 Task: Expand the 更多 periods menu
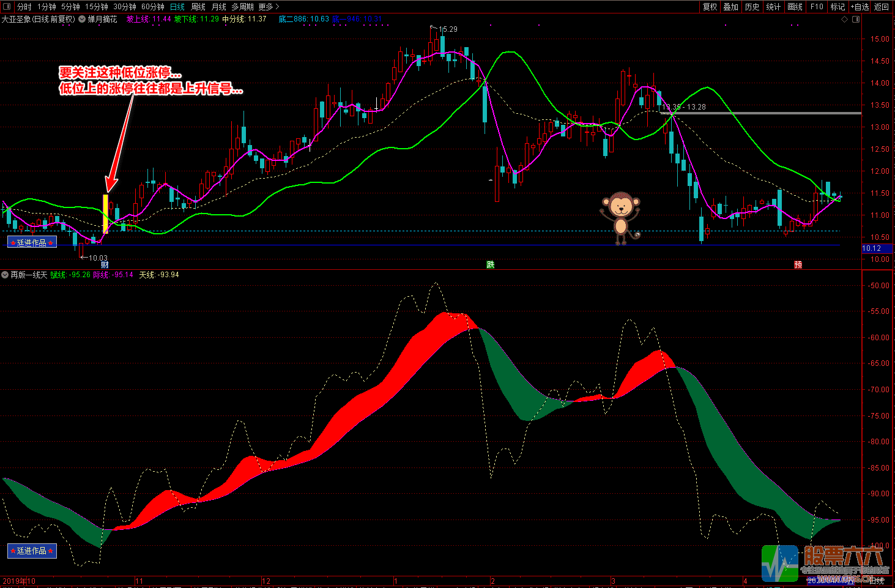pos(268,7)
